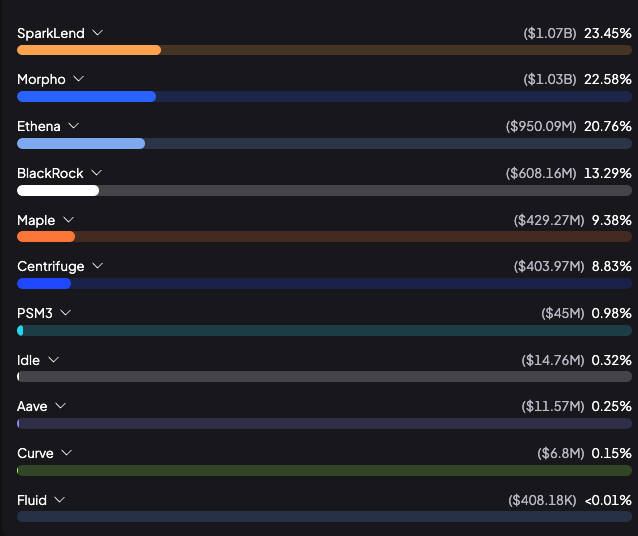638x536 pixels.
Task: Expand the Fluid chevron
Action: [60, 499]
